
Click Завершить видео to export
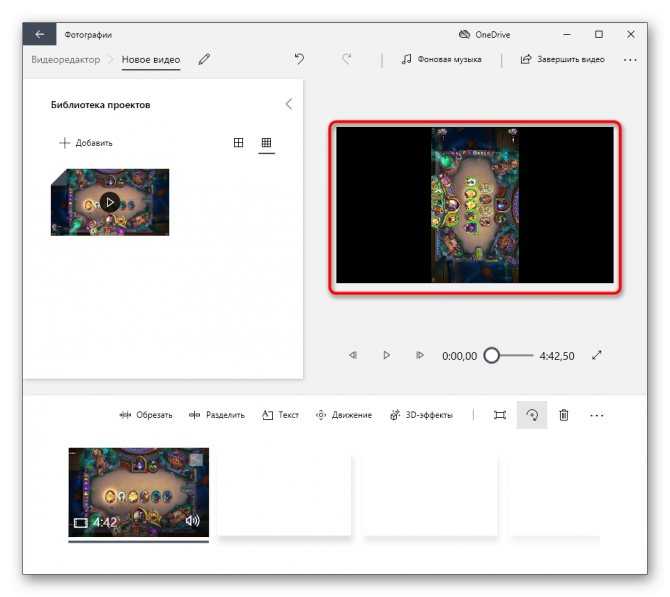point(562,59)
